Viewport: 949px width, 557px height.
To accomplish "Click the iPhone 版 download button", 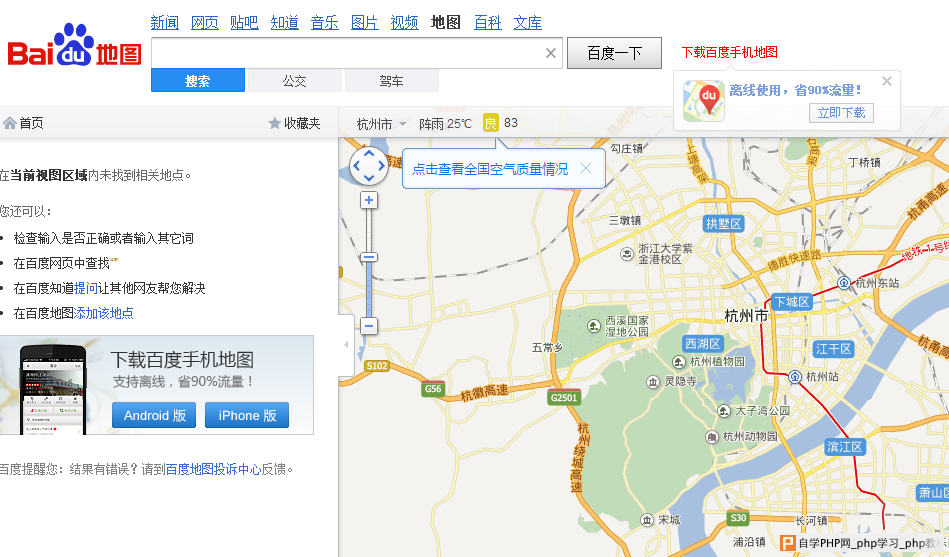I will (247, 415).
